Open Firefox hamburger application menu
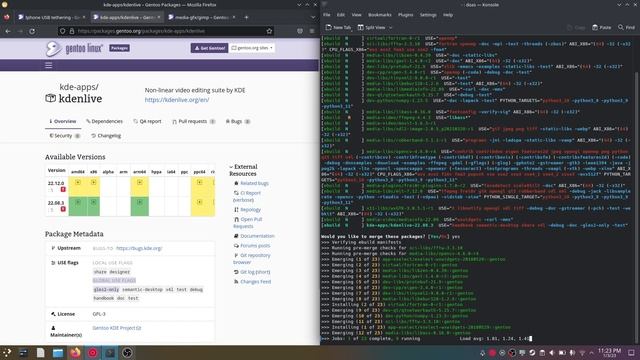Screen dimensions: 640x360 312,31
